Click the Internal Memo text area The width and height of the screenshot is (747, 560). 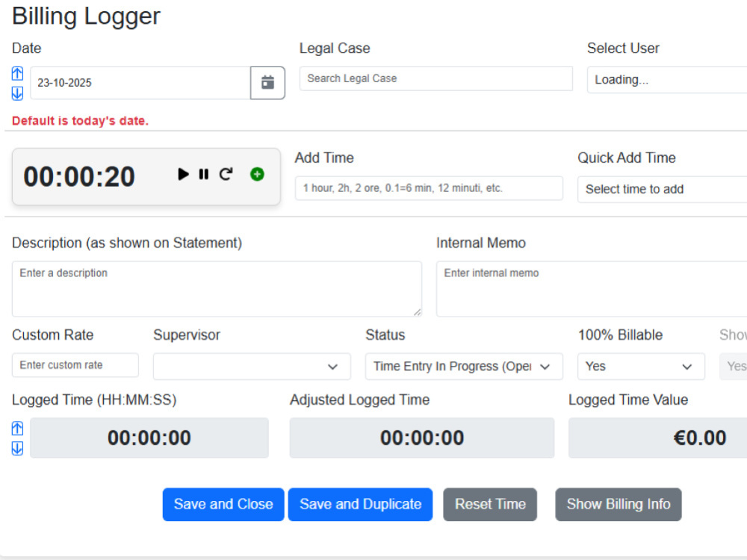pyautogui.click(x=592, y=288)
